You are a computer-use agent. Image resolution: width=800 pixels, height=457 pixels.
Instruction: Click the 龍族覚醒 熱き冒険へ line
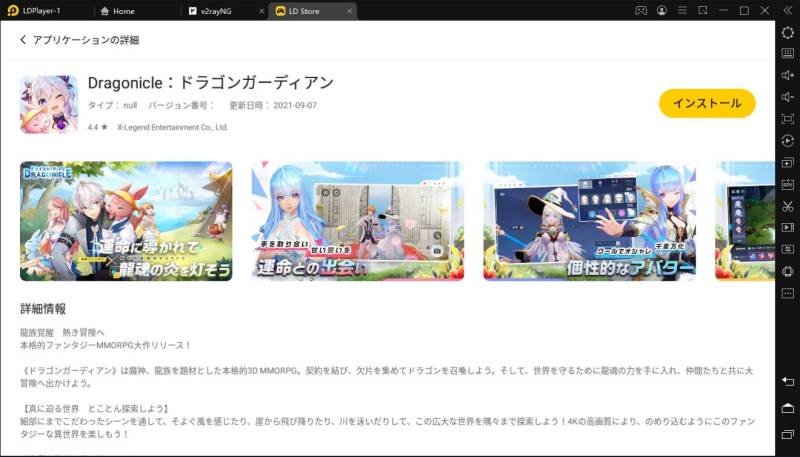(x=62, y=333)
